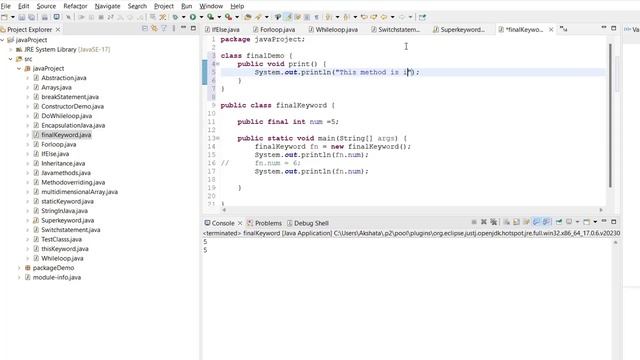Expand the module-info.java node
This screenshot has width=640, height=360.
(19, 278)
